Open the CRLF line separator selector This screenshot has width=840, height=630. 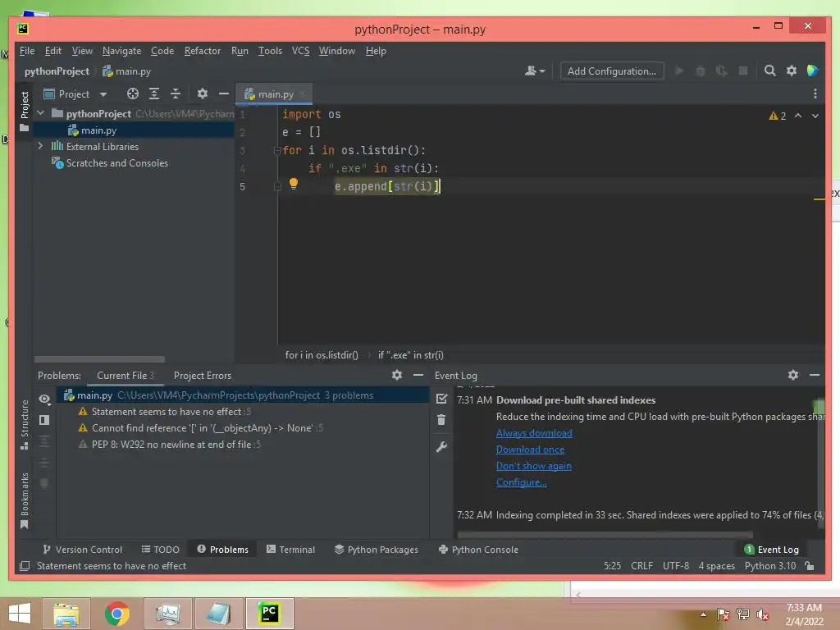pyautogui.click(x=641, y=566)
